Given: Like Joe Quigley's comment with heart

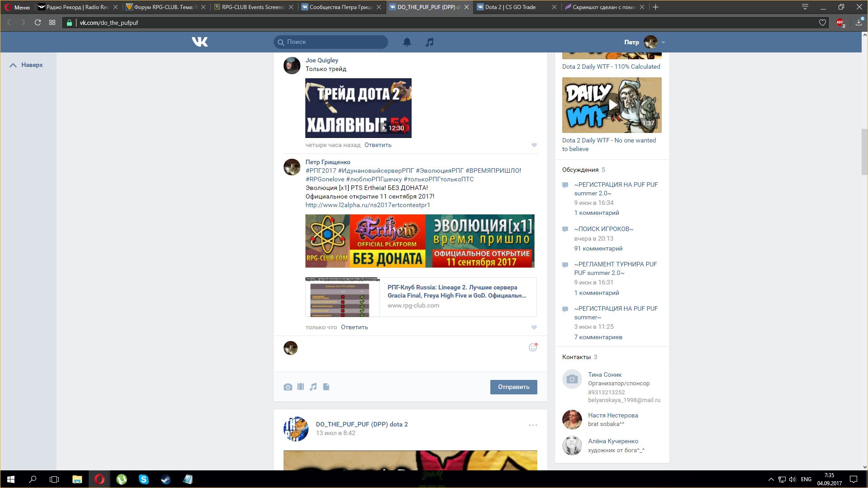Looking at the screenshot, I should click(534, 145).
